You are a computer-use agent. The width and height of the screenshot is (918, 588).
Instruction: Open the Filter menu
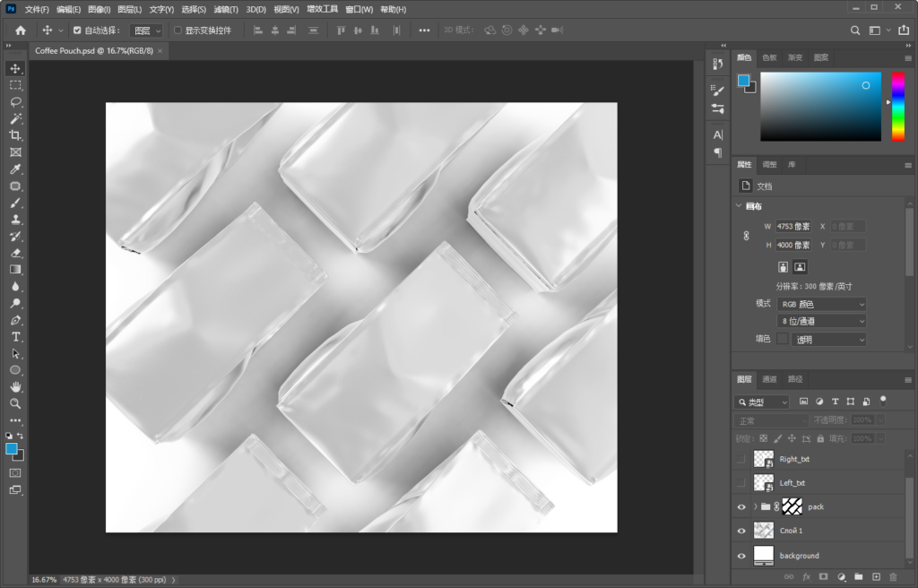tap(226, 9)
